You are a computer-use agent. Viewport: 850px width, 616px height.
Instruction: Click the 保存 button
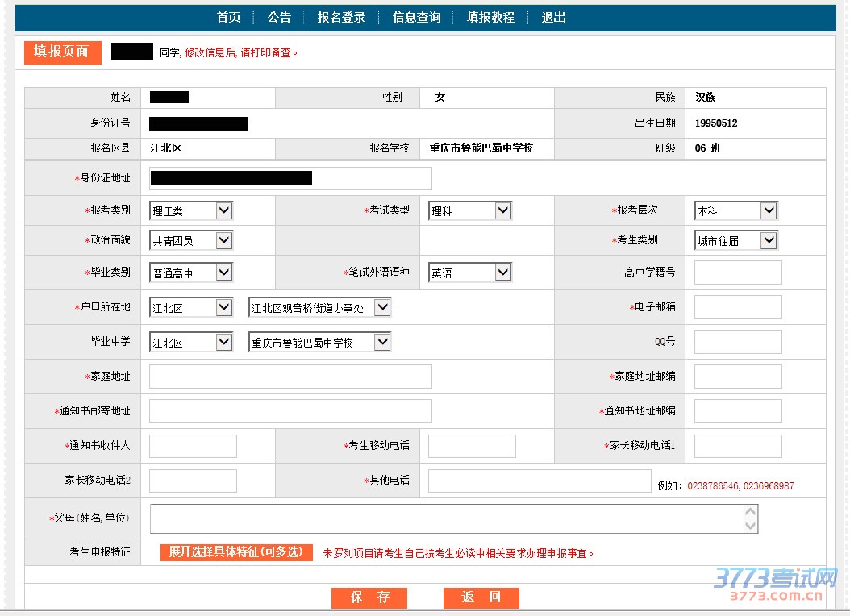point(369,597)
